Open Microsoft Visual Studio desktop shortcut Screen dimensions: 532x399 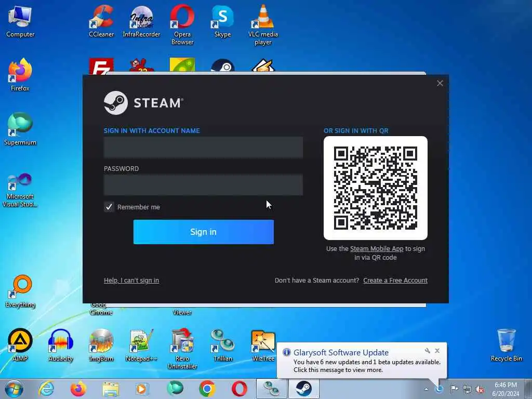tap(20, 190)
